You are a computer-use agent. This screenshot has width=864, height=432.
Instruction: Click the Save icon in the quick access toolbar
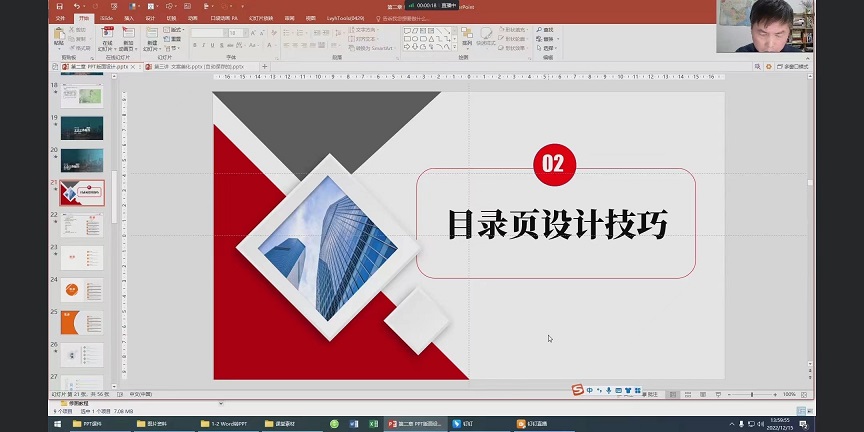coord(61,6)
